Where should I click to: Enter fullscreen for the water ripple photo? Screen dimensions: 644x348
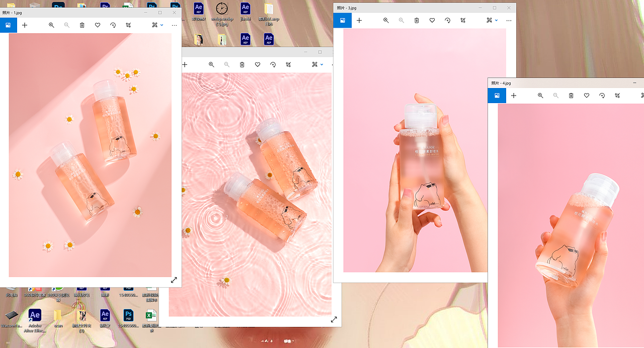334,319
